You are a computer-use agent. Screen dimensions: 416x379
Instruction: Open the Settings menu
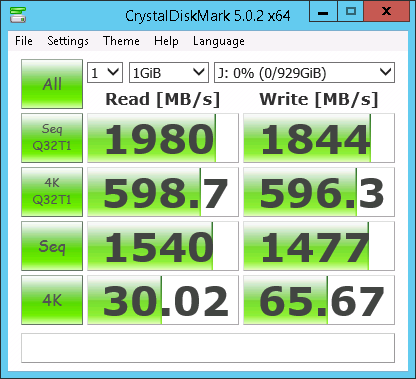click(x=68, y=41)
